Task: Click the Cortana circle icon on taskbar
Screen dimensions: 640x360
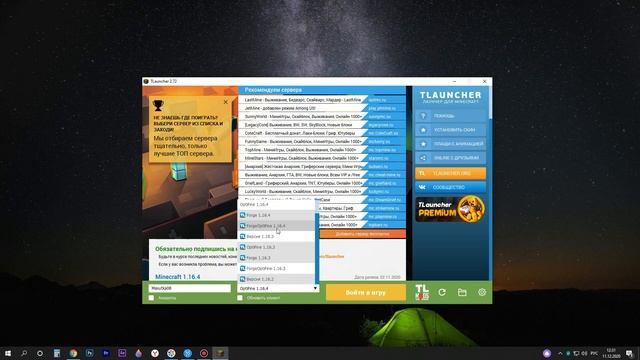Action: click(x=40, y=353)
